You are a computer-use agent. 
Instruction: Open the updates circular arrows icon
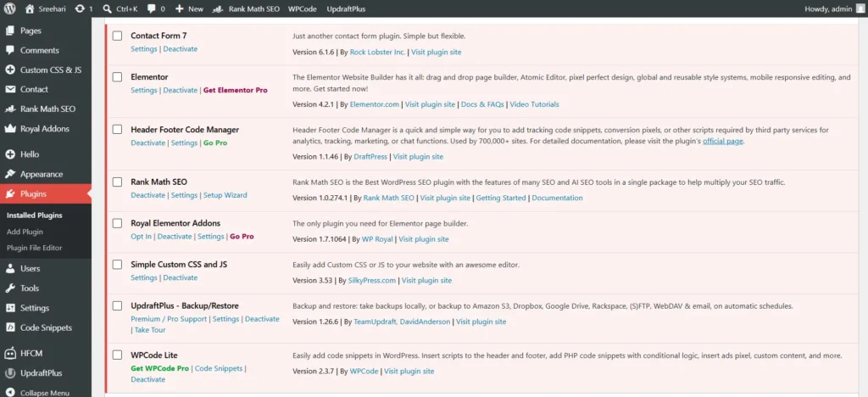[79, 8]
